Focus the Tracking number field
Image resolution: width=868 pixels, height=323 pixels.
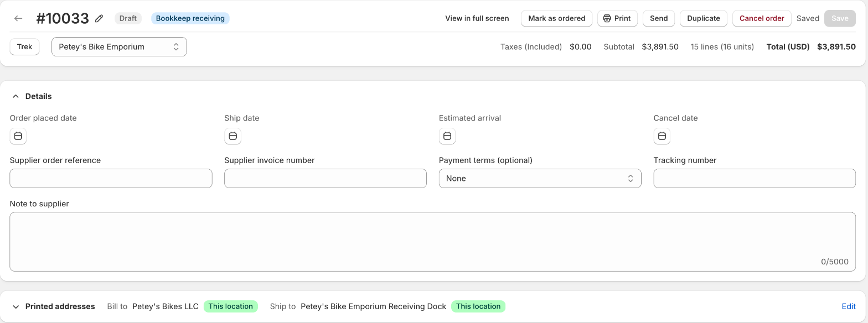755,179
